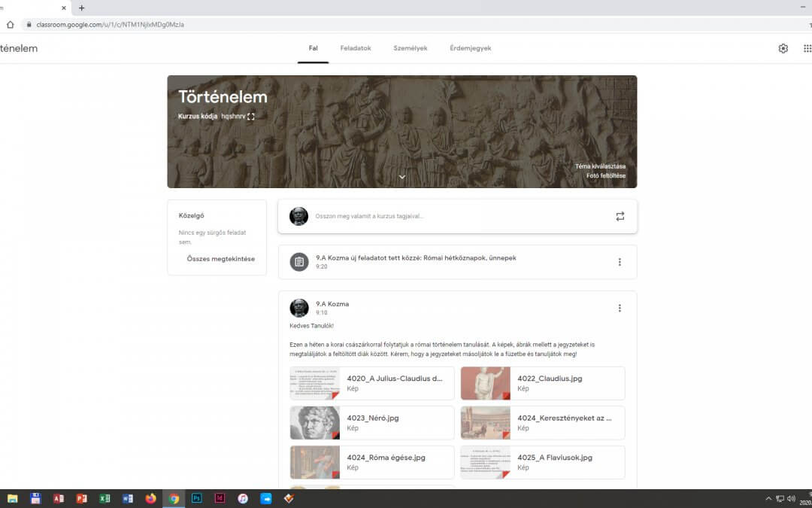Start Excel from the taskbar

pos(105,498)
